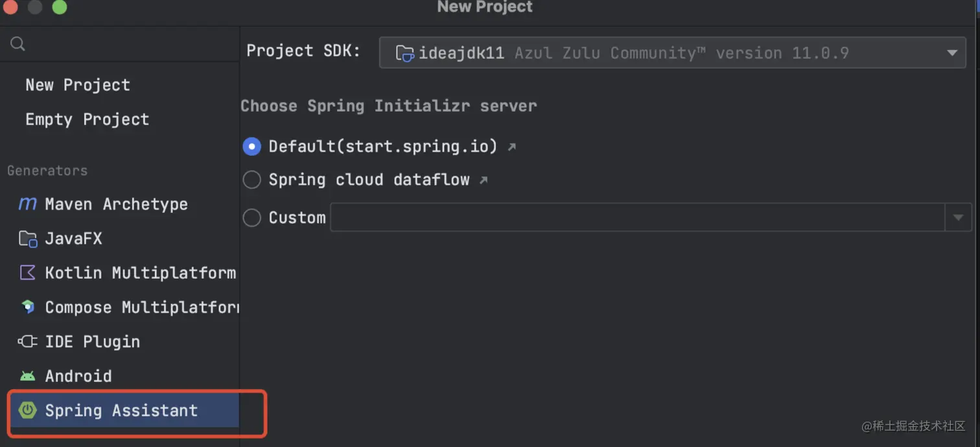
Task: Click the Compose Multiplatform icon
Action: point(27,307)
